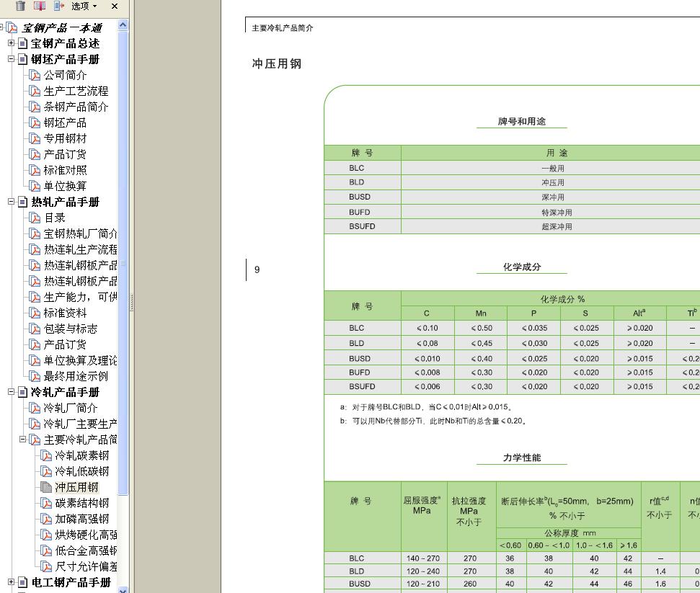This screenshot has height=593, width=700.
Task: Click the 化学成分 section heading
Action: pos(522,267)
